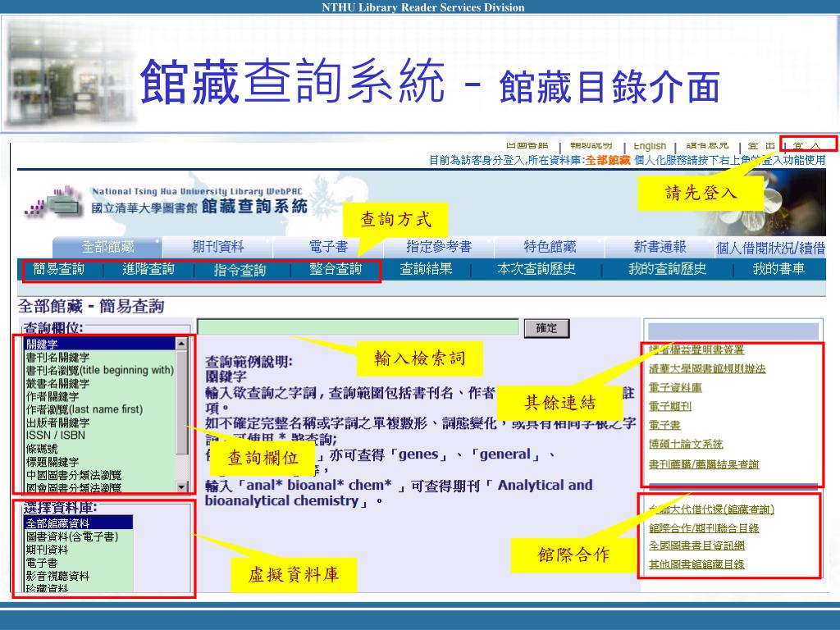Click the up arrow of the query field list
Screen dimensions: 840x630
[181, 344]
